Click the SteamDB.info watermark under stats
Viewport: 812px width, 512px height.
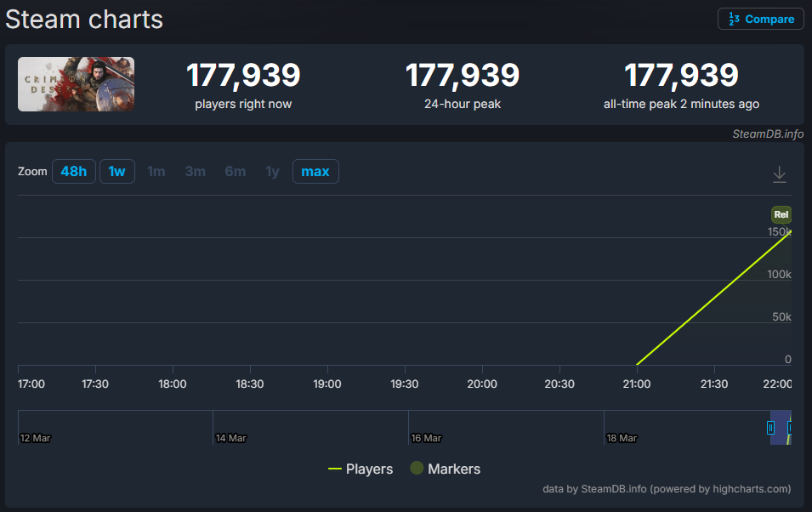(768, 134)
